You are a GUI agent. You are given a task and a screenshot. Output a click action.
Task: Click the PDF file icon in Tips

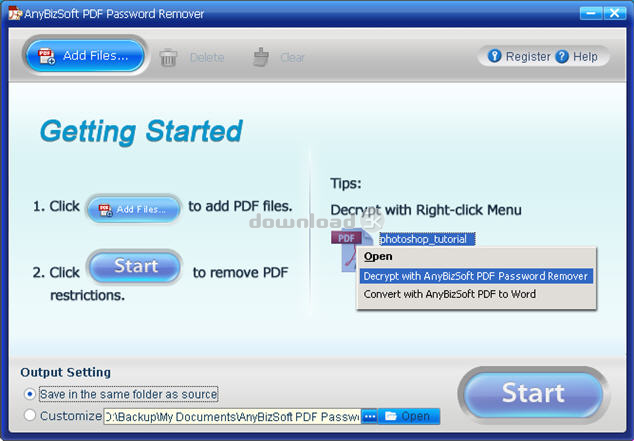349,250
